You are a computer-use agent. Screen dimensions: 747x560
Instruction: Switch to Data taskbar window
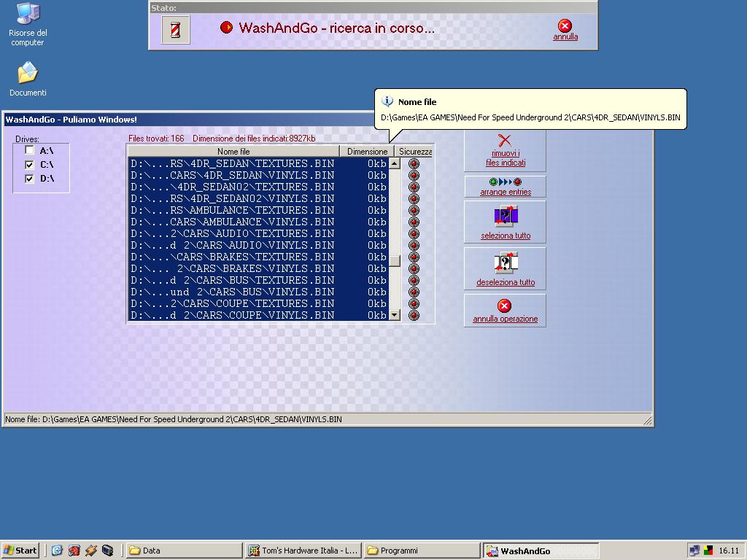pos(183,551)
